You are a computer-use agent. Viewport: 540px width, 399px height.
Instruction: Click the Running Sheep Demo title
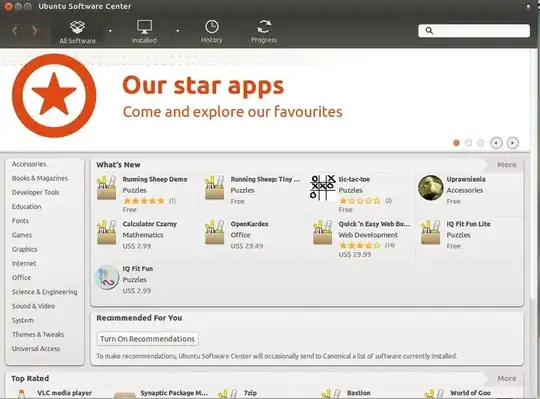pos(155,179)
